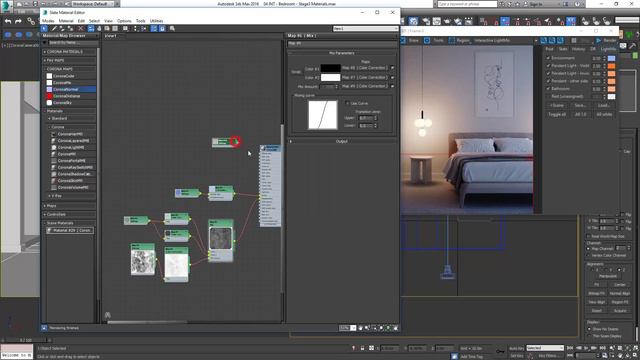The image size is (640, 360).
Task: Uncheck the Bathroom light checkbox
Action: [x=548, y=89]
